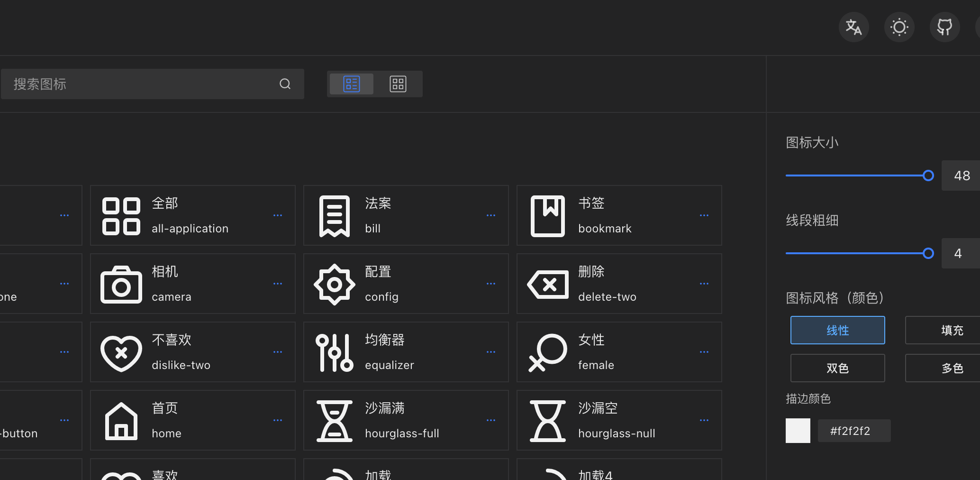Open the GitHub repository icon
The width and height of the screenshot is (980, 480).
click(944, 27)
